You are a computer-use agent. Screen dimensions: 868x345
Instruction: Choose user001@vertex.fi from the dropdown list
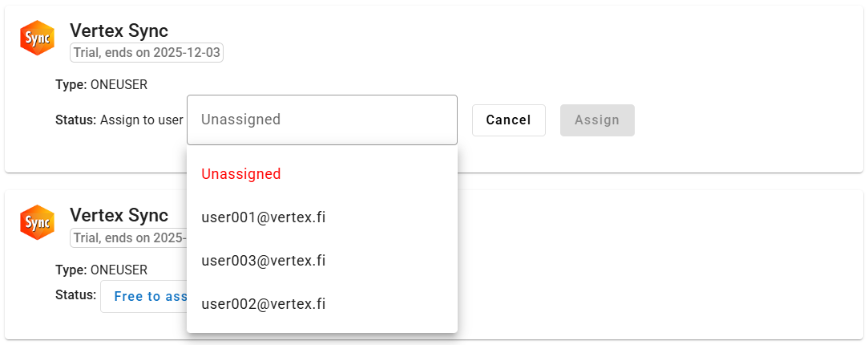(264, 217)
